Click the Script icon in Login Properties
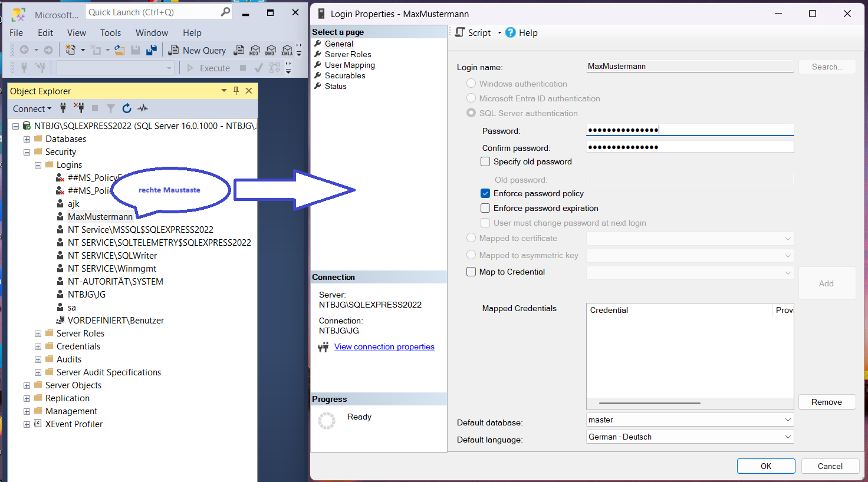The width and height of the screenshot is (868, 482). click(x=460, y=32)
